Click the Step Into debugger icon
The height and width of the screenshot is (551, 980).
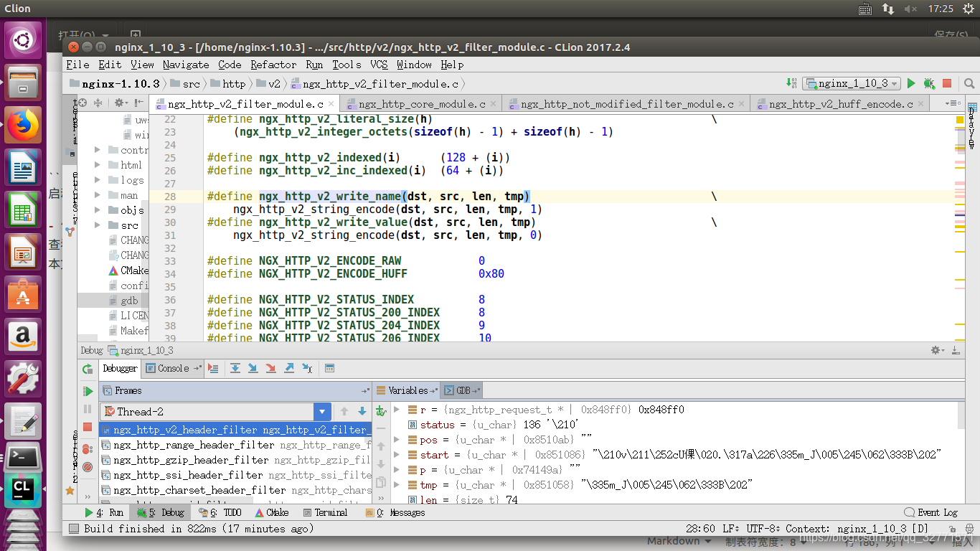click(x=253, y=368)
